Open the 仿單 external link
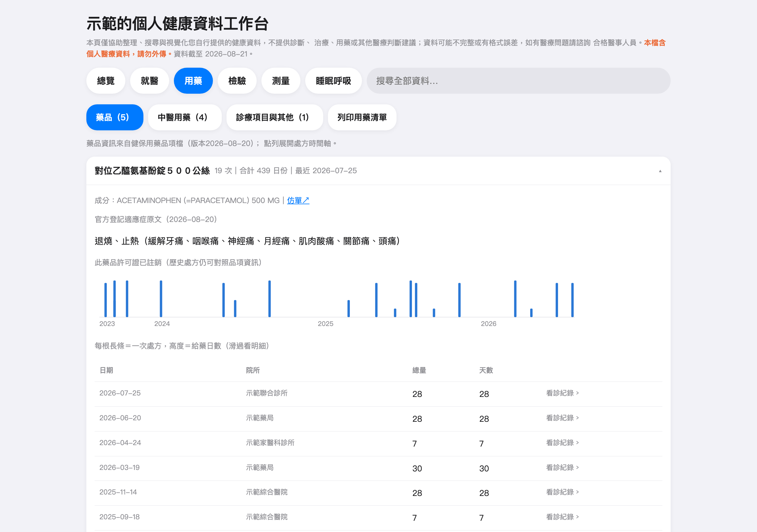The height and width of the screenshot is (532, 757). click(x=298, y=200)
